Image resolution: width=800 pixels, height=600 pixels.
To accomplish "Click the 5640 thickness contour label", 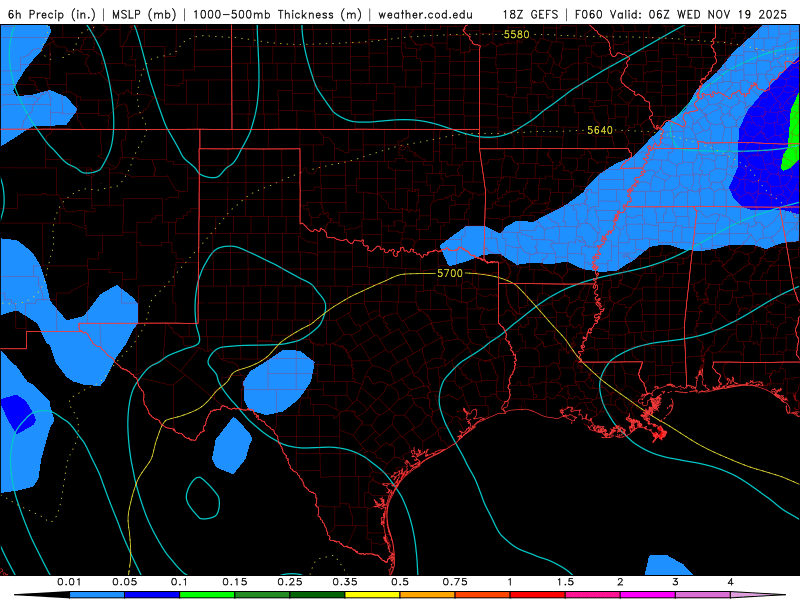I will click(x=600, y=130).
